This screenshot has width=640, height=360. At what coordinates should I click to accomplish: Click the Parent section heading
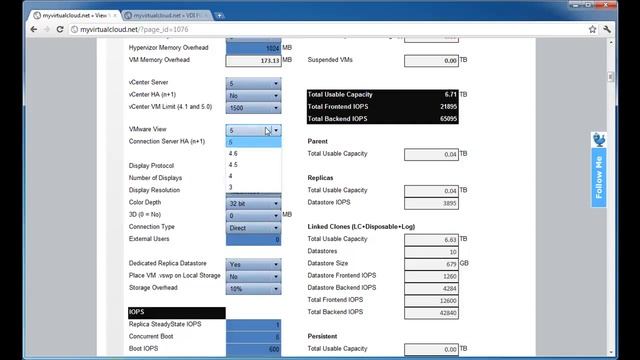[x=317, y=141]
